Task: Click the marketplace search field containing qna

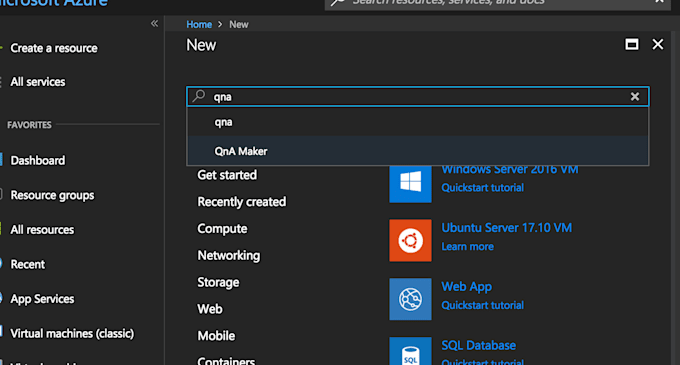Action: 418,96
